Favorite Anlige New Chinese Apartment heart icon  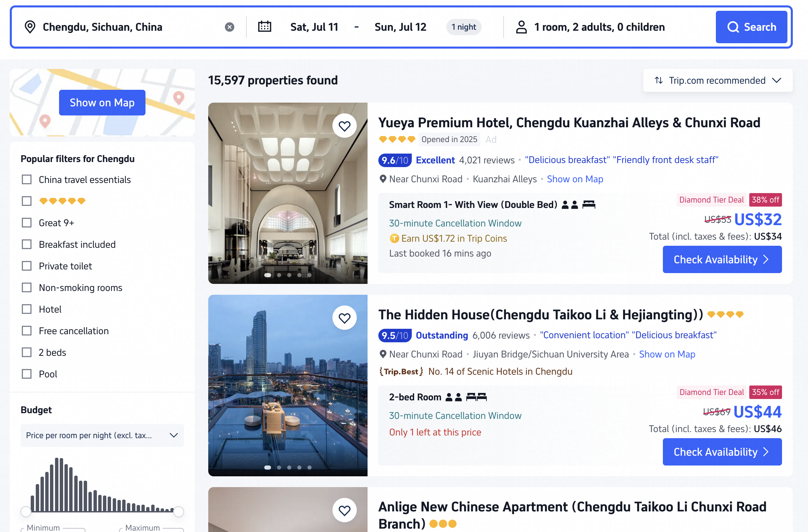pyautogui.click(x=344, y=510)
